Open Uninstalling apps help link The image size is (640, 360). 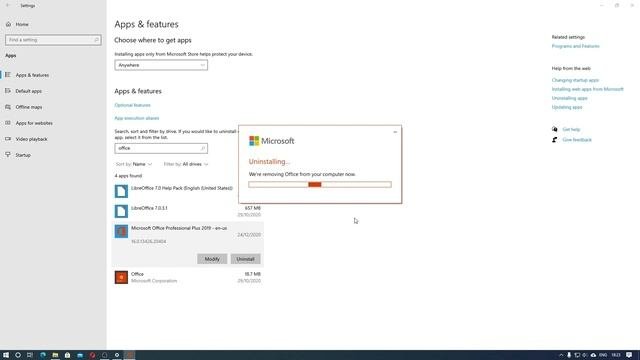point(570,98)
